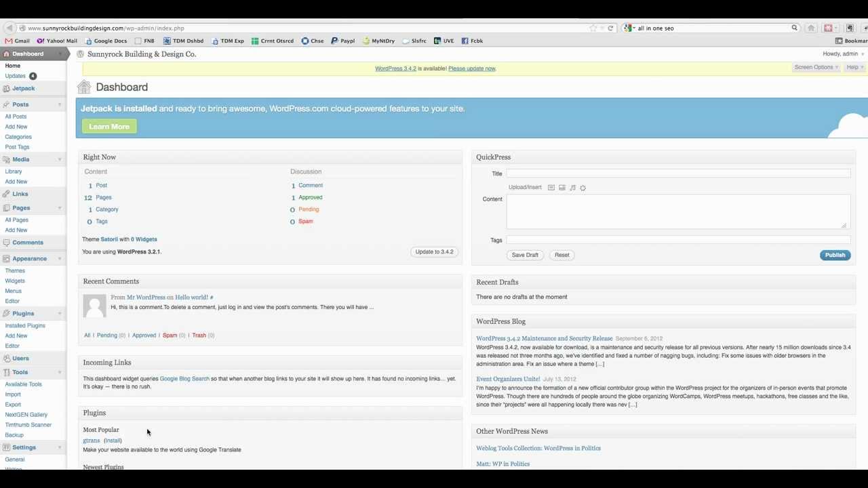Click in the QuickPress Title field
The image size is (868, 488).
[x=678, y=174]
